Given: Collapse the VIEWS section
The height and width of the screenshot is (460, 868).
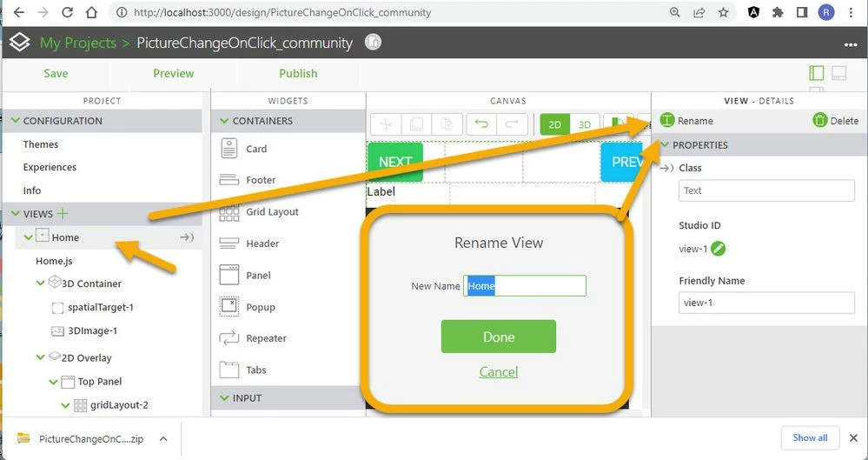Looking at the screenshot, I should [16, 213].
